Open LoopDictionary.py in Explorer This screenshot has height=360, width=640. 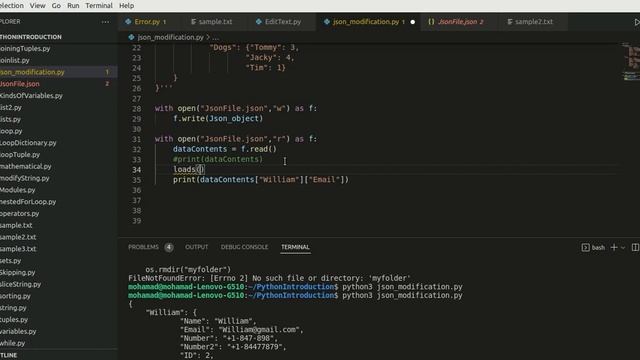pyautogui.click(x=59, y=143)
